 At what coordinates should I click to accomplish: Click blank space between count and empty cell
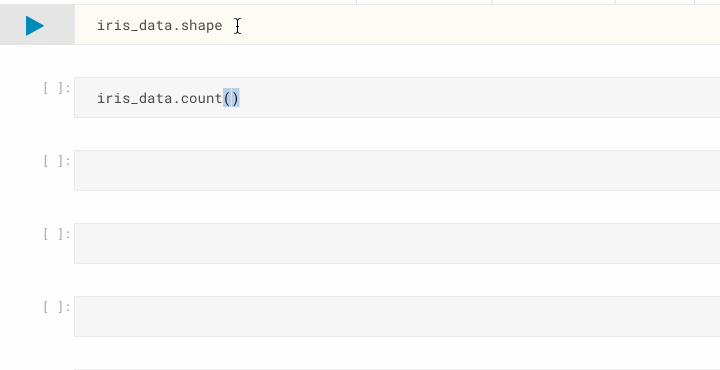point(360,134)
